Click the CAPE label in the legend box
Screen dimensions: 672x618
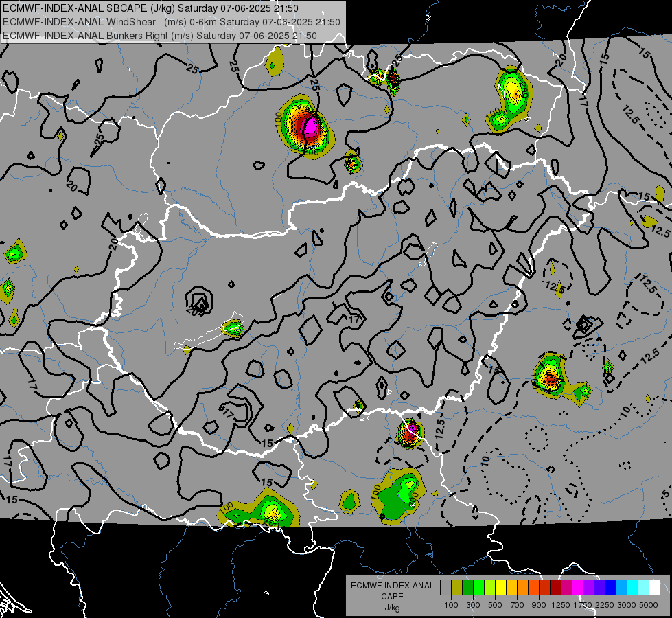pos(392,596)
